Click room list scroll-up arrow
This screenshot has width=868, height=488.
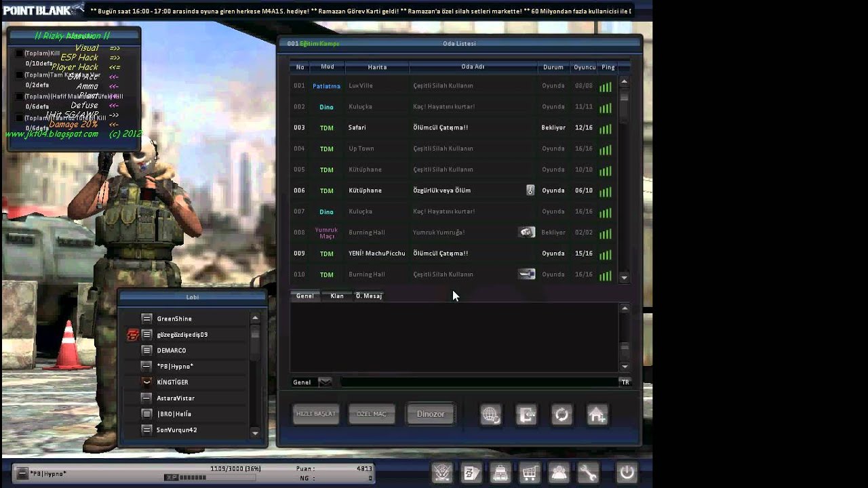(625, 81)
